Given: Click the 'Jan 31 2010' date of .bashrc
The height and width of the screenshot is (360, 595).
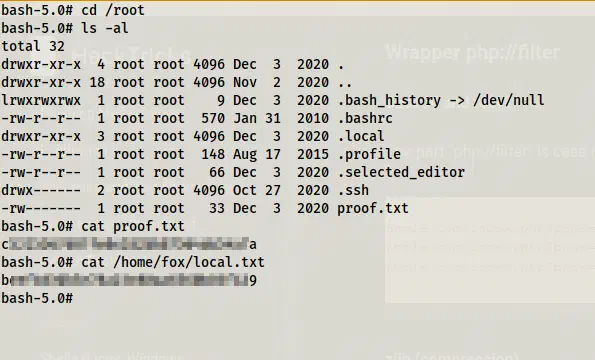Looking at the screenshot, I should click(x=281, y=118).
